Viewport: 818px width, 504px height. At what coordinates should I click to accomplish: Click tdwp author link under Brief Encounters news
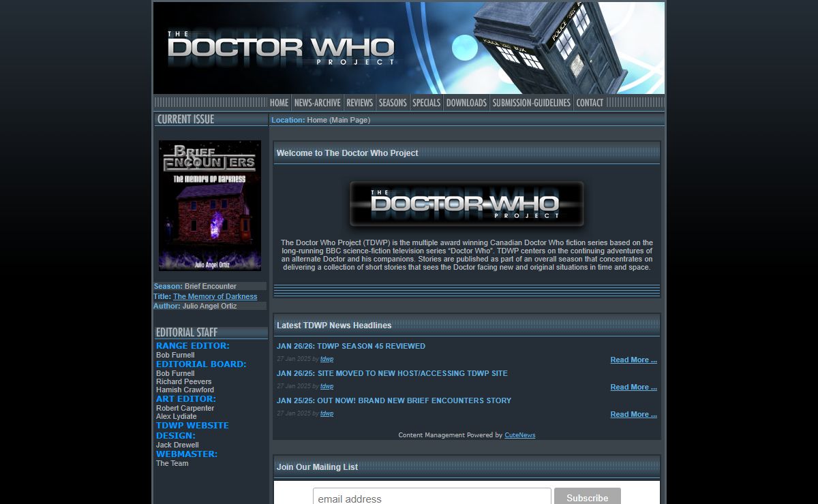(327, 413)
